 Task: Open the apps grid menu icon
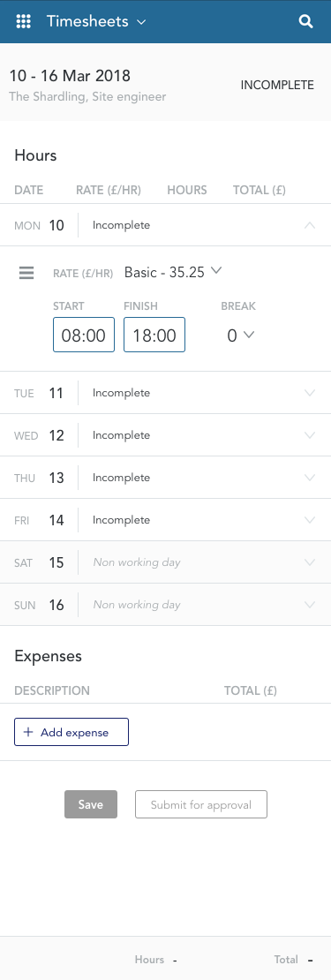23,21
